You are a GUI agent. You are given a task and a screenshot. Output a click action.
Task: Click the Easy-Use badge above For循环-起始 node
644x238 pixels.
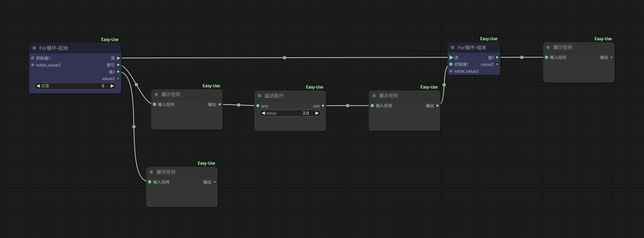coord(110,39)
